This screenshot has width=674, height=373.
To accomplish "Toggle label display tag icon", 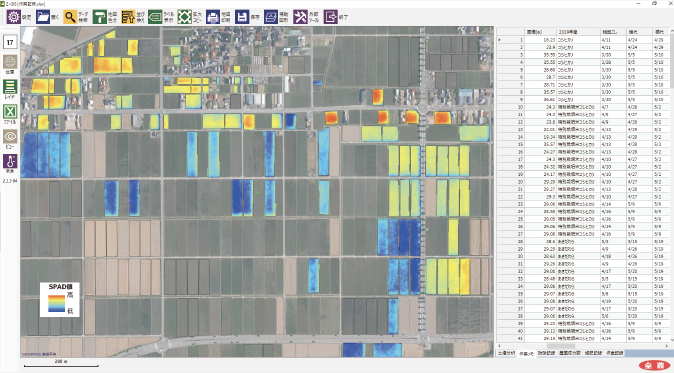I will tap(155, 17).
